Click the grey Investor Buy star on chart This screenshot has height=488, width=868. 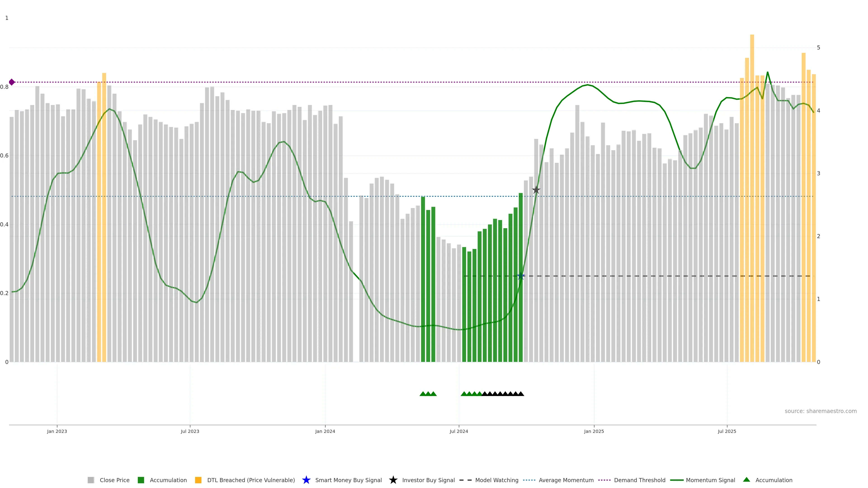point(536,190)
